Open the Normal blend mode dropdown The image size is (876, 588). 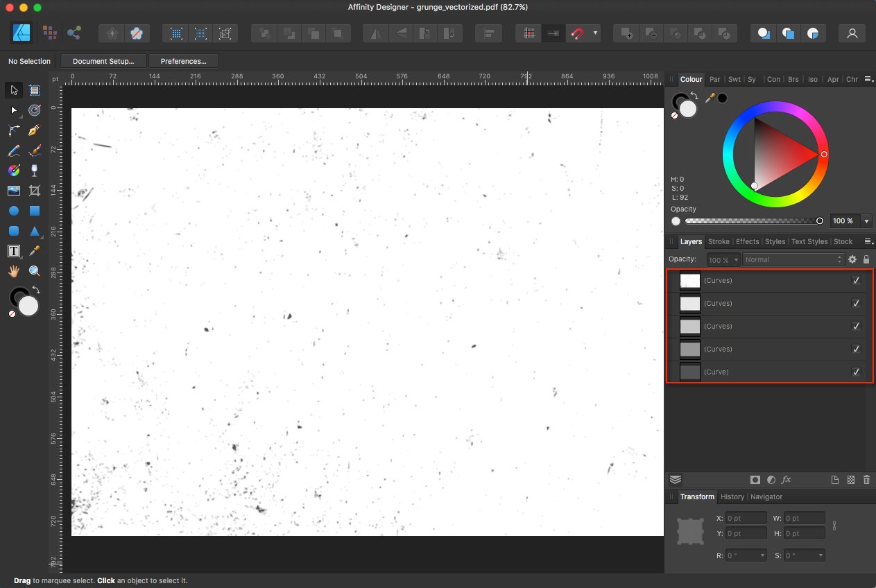792,259
